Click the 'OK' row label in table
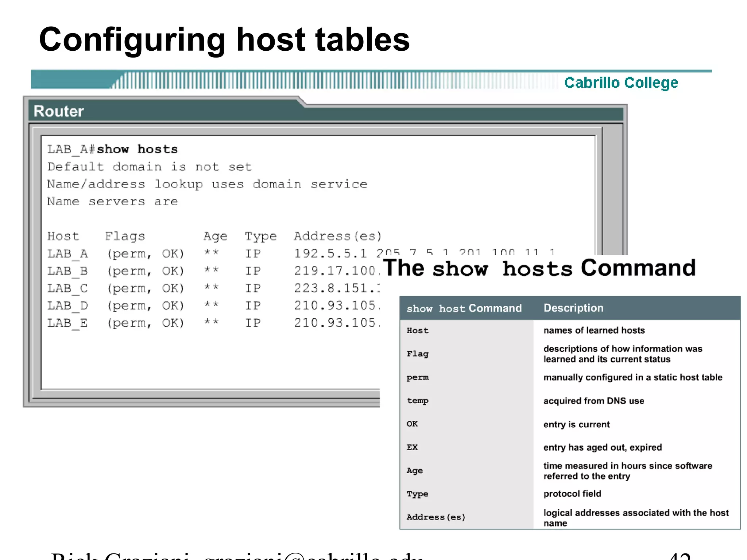 coord(412,424)
